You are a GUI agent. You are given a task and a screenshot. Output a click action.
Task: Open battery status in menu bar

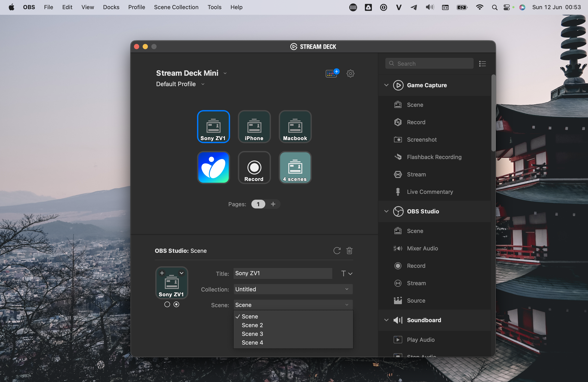pyautogui.click(x=462, y=7)
